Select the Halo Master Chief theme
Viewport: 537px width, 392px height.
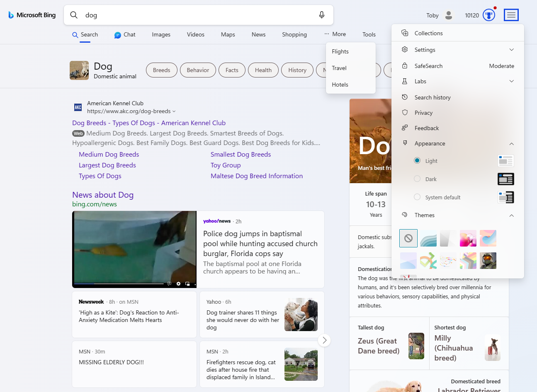pos(488,261)
